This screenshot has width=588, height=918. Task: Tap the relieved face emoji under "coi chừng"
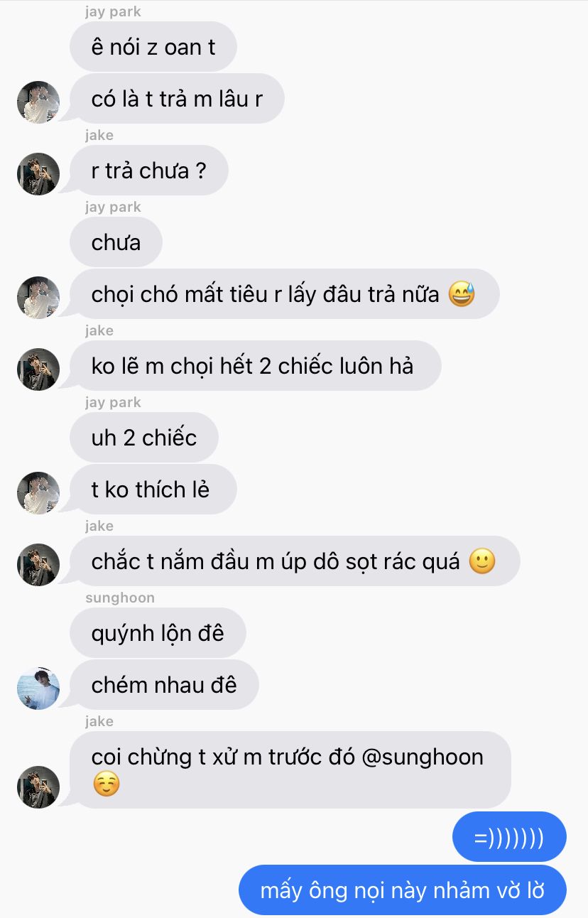tap(107, 784)
